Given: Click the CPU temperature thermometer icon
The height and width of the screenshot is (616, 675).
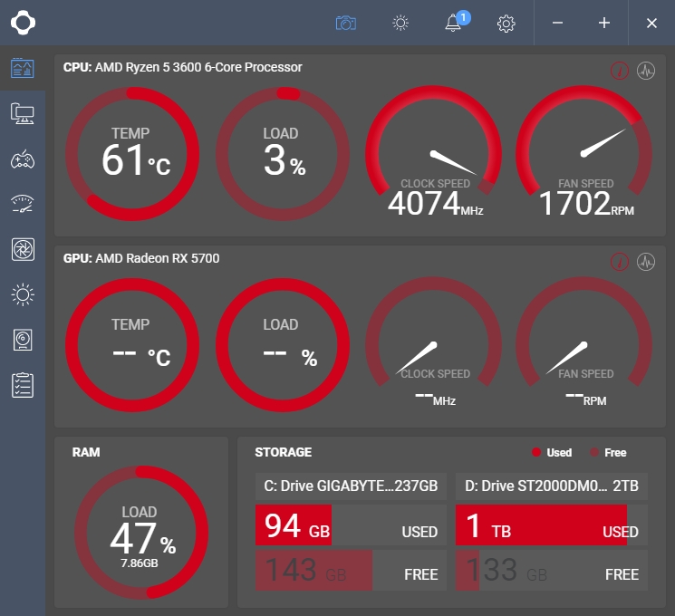Looking at the screenshot, I should pyautogui.click(x=620, y=71).
